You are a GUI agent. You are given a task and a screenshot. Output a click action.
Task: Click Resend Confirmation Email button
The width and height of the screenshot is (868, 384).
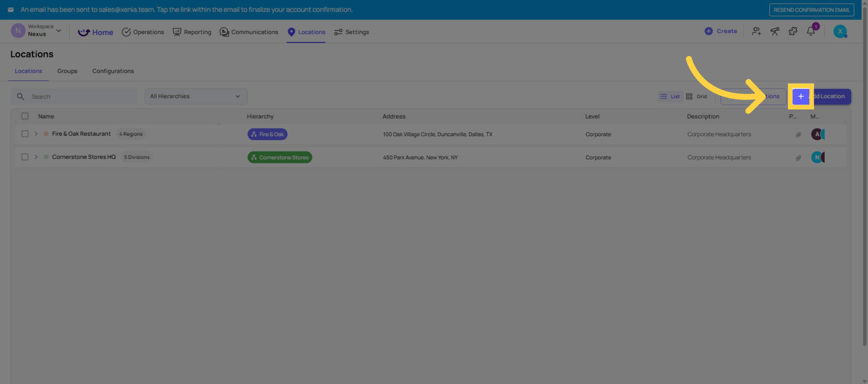[x=811, y=10]
